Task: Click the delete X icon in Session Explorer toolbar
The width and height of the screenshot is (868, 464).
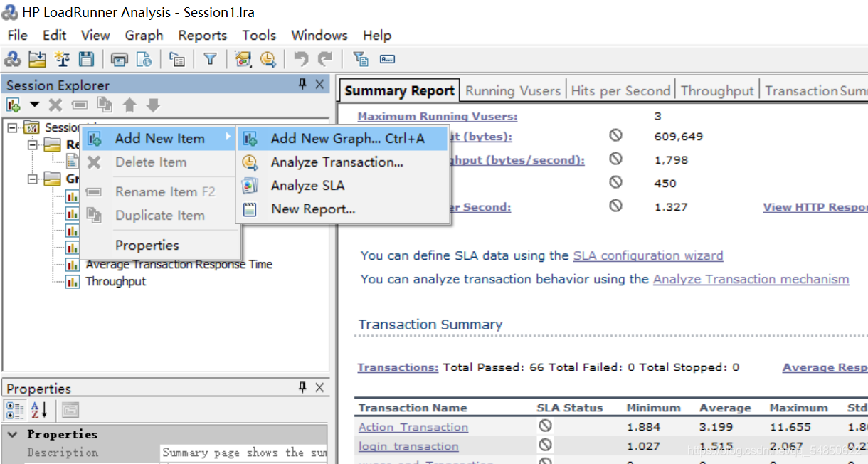Action: [x=55, y=105]
